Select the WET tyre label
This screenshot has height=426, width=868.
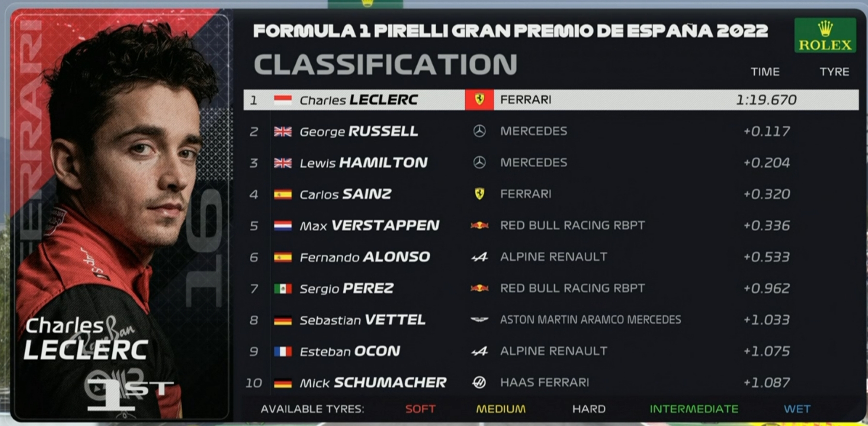[x=797, y=409]
